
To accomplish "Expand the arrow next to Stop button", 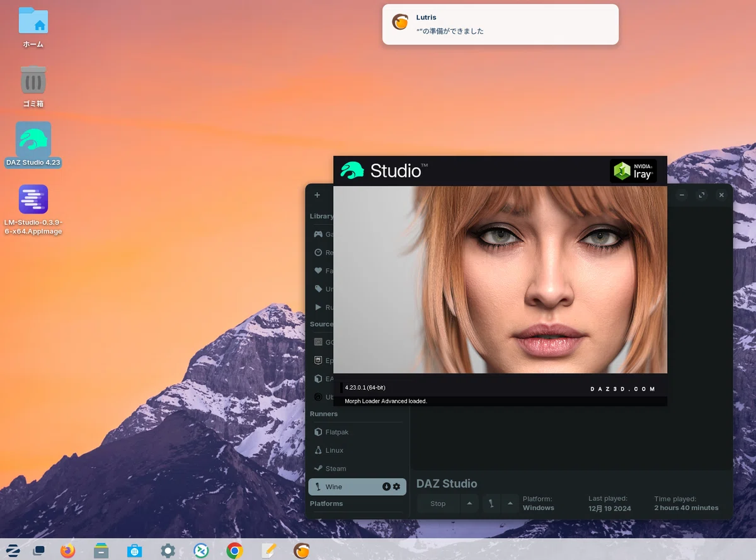I will (x=469, y=504).
